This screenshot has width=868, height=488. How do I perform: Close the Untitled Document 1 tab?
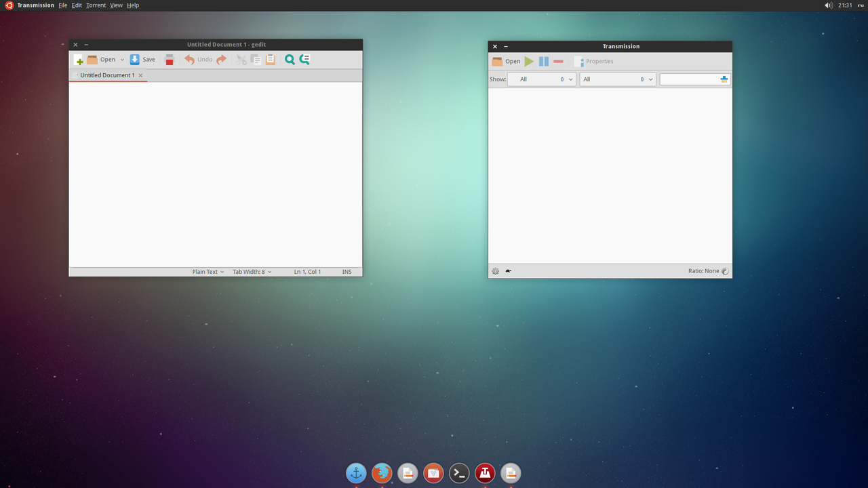[141, 75]
